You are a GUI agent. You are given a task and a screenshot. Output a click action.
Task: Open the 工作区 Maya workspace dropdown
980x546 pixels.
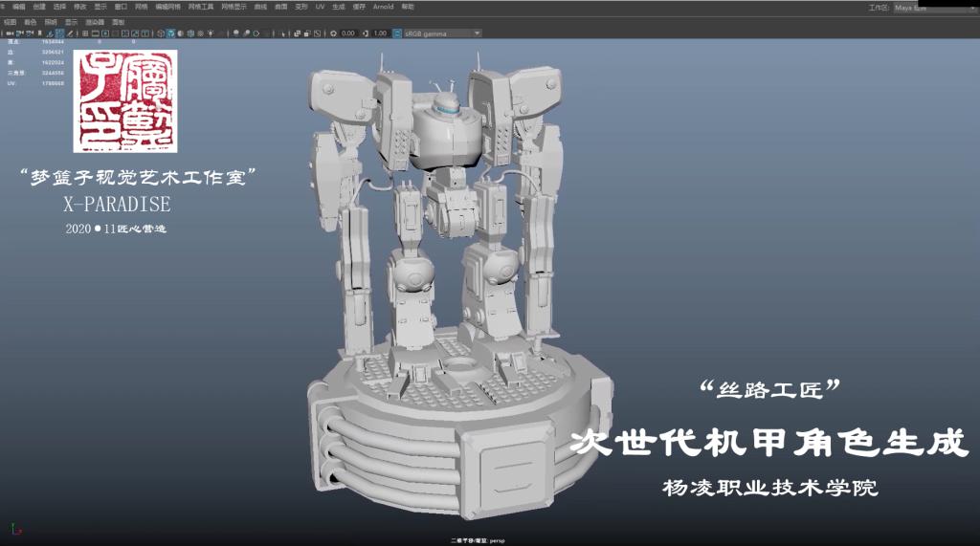(x=928, y=7)
